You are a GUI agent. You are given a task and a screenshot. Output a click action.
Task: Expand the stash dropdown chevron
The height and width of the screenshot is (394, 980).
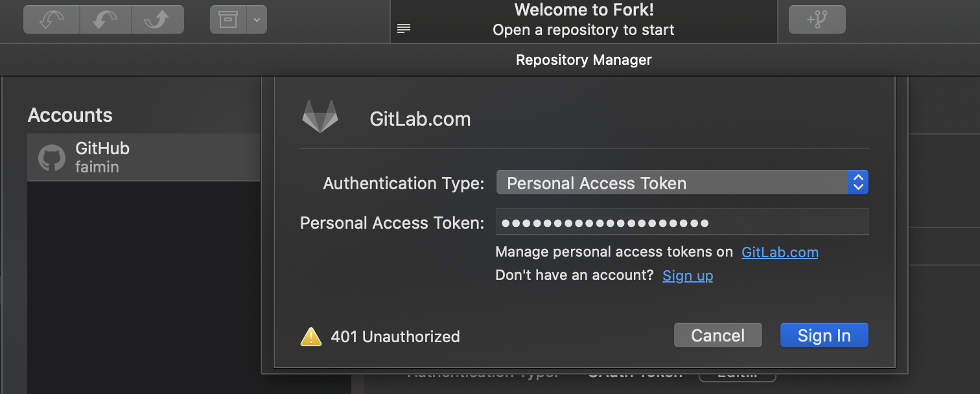257,19
